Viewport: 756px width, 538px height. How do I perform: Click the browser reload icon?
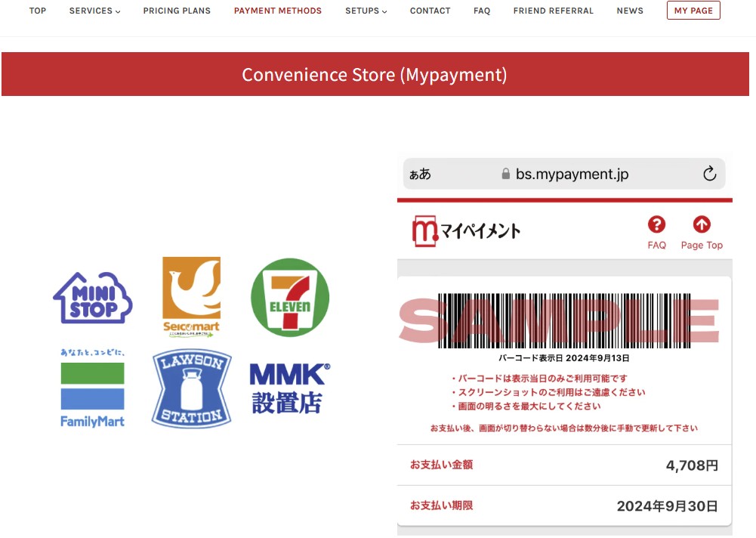pyautogui.click(x=709, y=174)
